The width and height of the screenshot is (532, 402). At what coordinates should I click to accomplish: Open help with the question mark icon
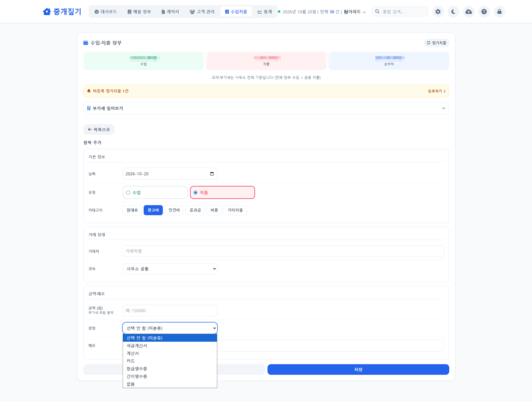pyautogui.click(x=484, y=12)
